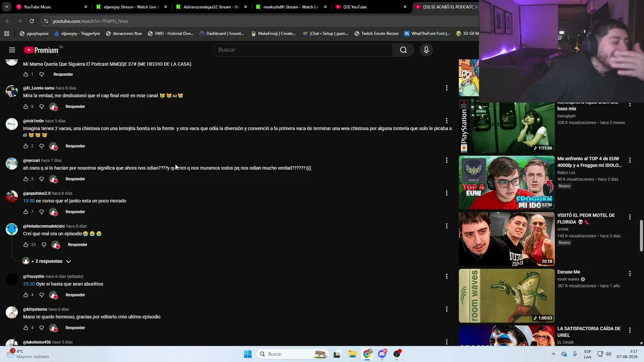Go to YouTube Premium home logo
This screenshot has width=644, height=362.
(41, 50)
